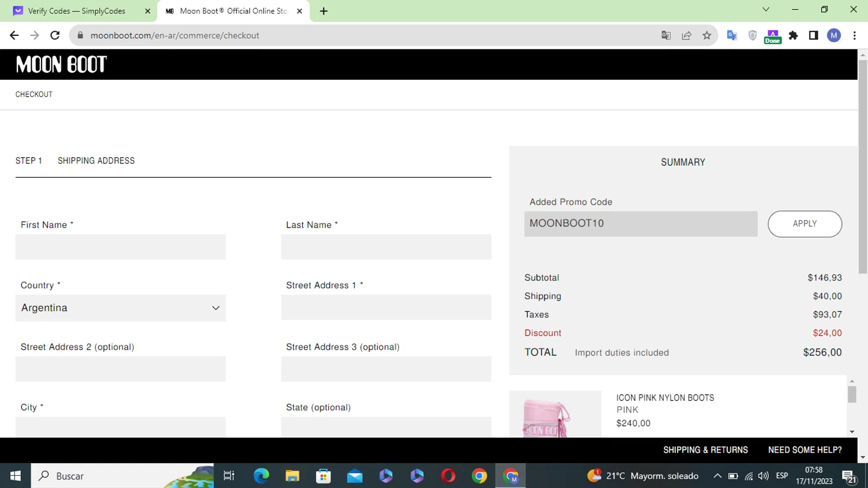Open the NEED SOME HELP? link
Image resolution: width=868 pixels, height=488 pixels.
click(x=805, y=450)
